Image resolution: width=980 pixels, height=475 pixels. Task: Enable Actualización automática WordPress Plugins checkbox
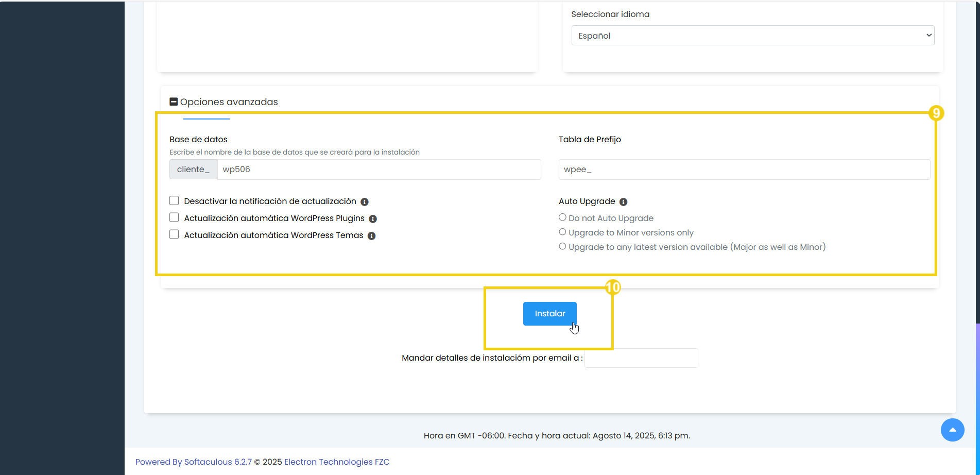174,218
